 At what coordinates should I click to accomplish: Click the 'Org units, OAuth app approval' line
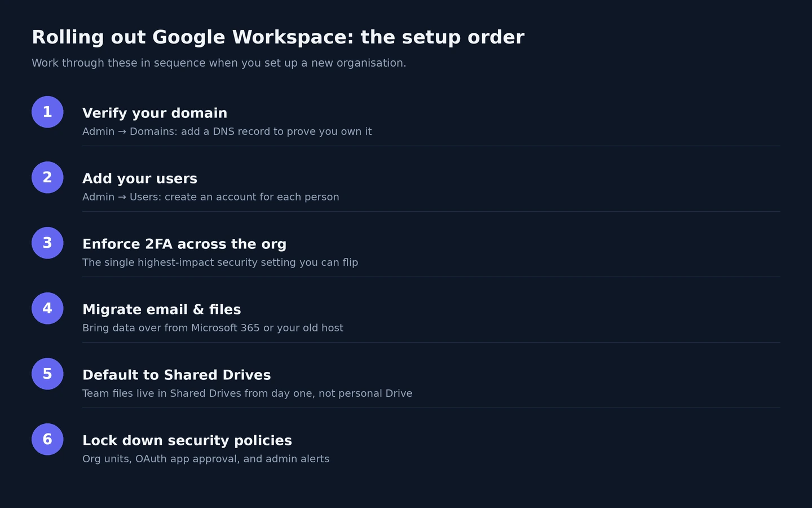click(x=206, y=459)
